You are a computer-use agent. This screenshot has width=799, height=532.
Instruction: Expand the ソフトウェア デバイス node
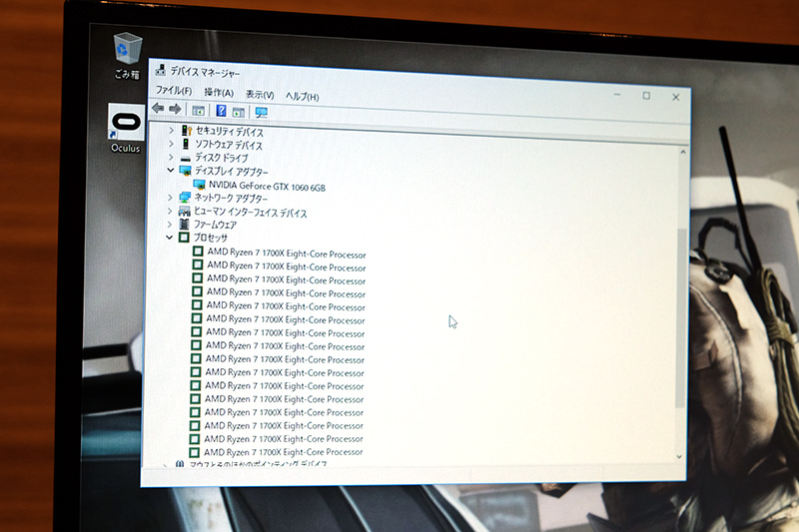171,144
